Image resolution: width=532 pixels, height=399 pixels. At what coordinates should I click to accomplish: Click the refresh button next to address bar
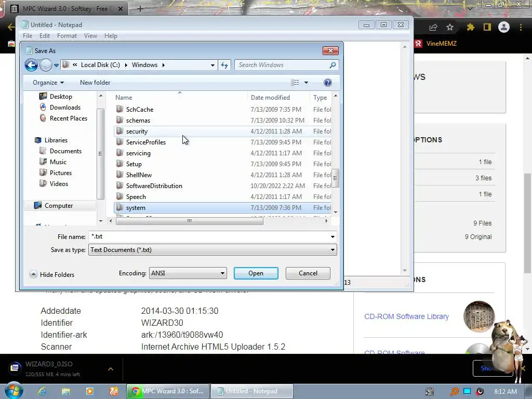pos(224,65)
